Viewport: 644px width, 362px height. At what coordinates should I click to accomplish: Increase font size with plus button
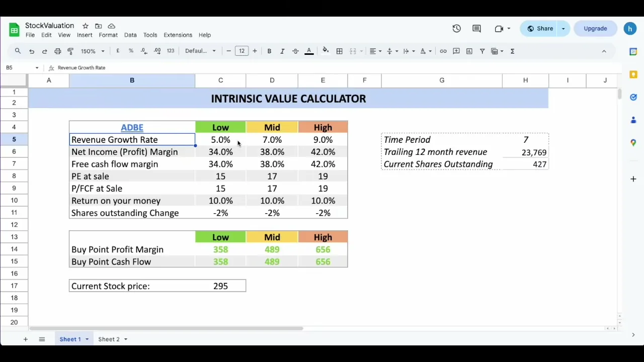pos(255,51)
